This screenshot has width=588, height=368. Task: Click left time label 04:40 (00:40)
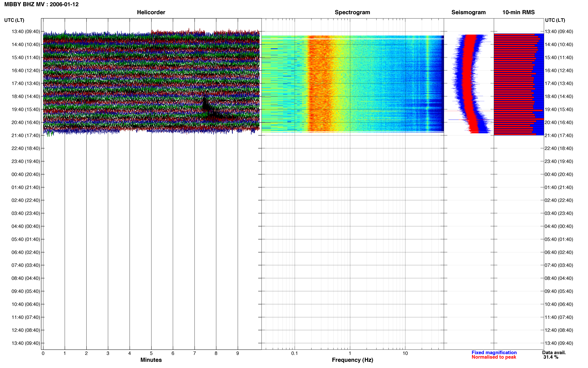26,226
